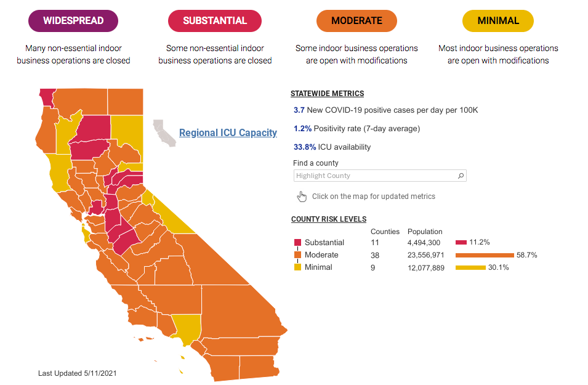Click the gray California ICU map icon

click(165, 132)
